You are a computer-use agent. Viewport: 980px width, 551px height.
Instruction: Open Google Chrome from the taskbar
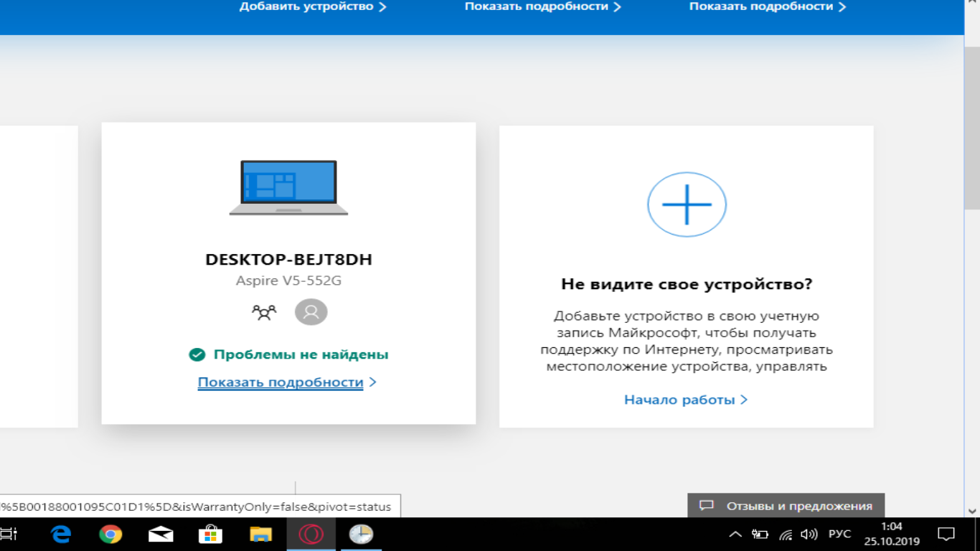pyautogui.click(x=110, y=534)
